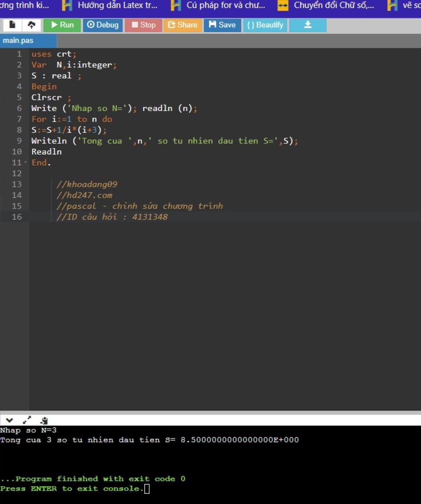Save the current project
The height and width of the screenshot is (504, 421).
222,25
